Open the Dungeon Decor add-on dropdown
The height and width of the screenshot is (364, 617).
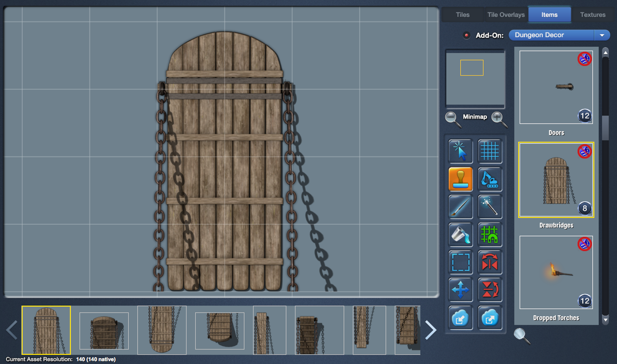coord(559,35)
